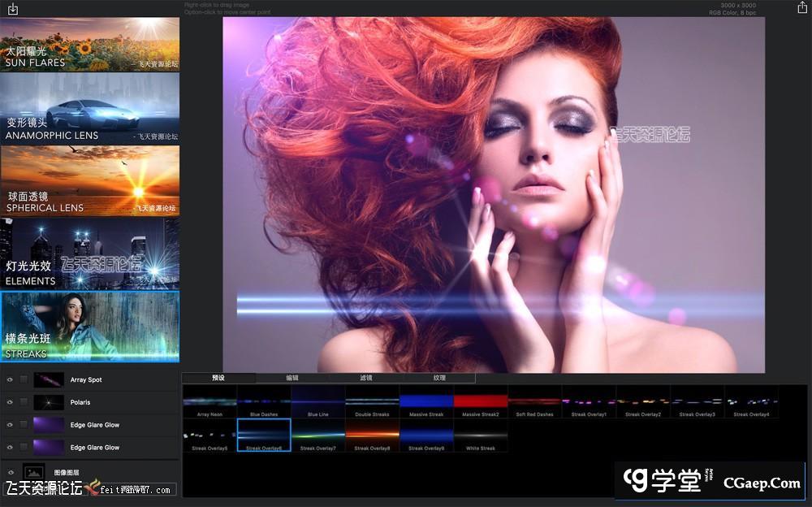Click the import image icon at top left

pyautogui.click(x=12, y=9)
